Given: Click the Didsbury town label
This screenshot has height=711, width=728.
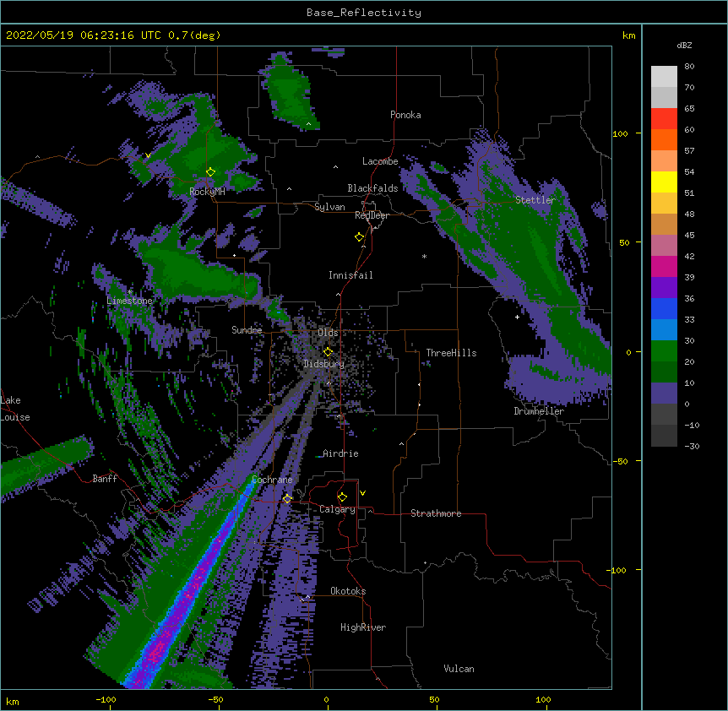Looking at the screenshot, I should pyautogui.click(x=324, y=364).
